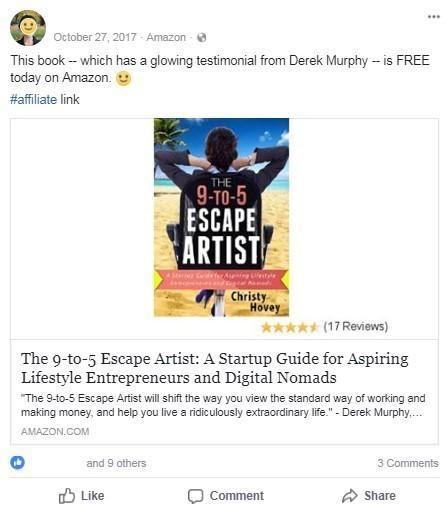Open the 9-to-5 Escape Artist book cover
The image size is (446, 511).
[221, 217]
